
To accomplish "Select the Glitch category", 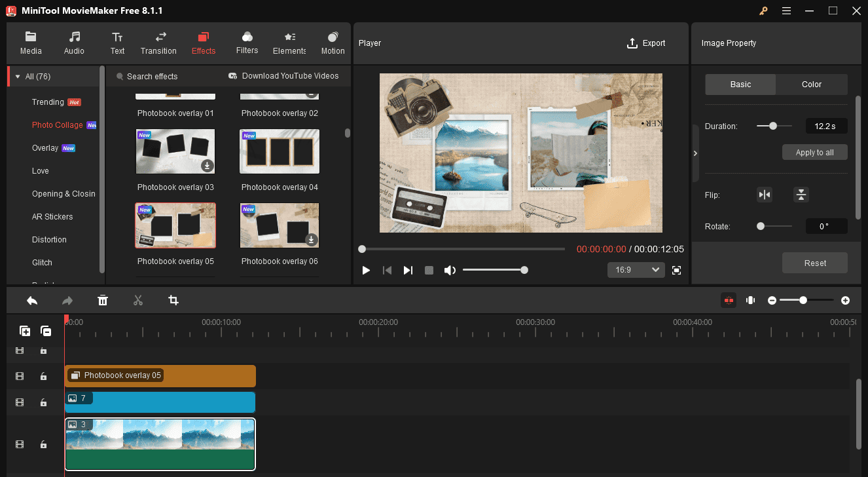I will [x=42, y=263].
